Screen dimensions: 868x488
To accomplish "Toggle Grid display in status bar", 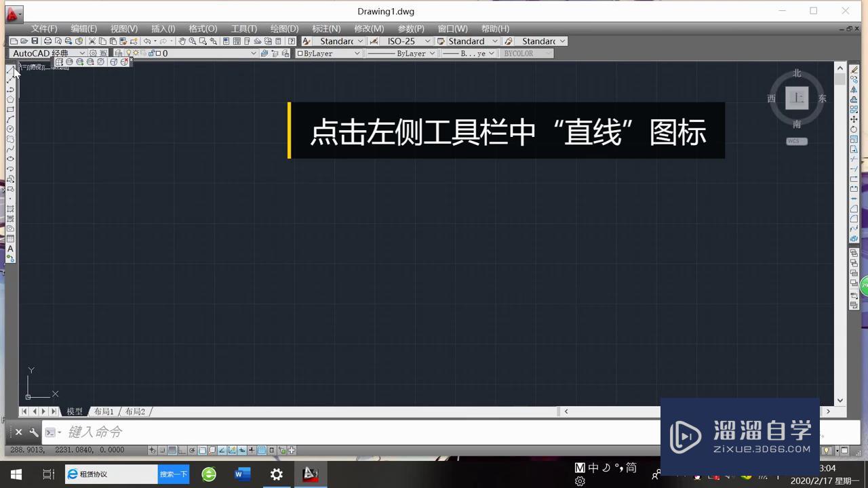I will [x=172, y=450].
